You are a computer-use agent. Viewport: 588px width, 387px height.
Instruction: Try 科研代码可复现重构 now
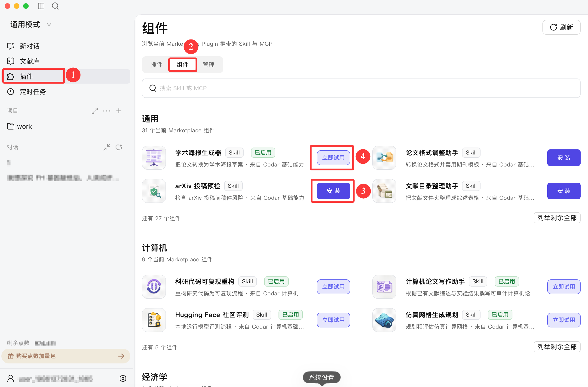[333, 287]
